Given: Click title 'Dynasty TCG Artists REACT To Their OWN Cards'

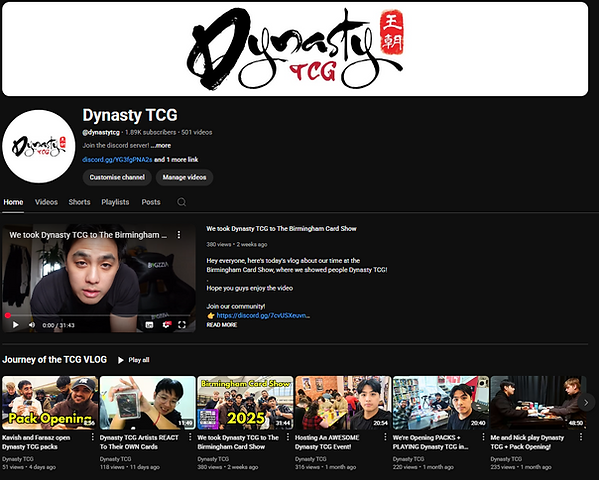Looking at the screenshot, I should click(x=139, y=442).
